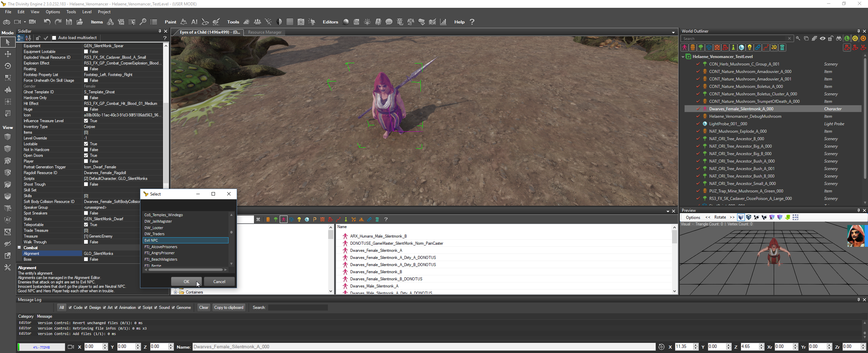Click the binoculars icon in World Outliner

pyautogui.click(x=839, y=38)
